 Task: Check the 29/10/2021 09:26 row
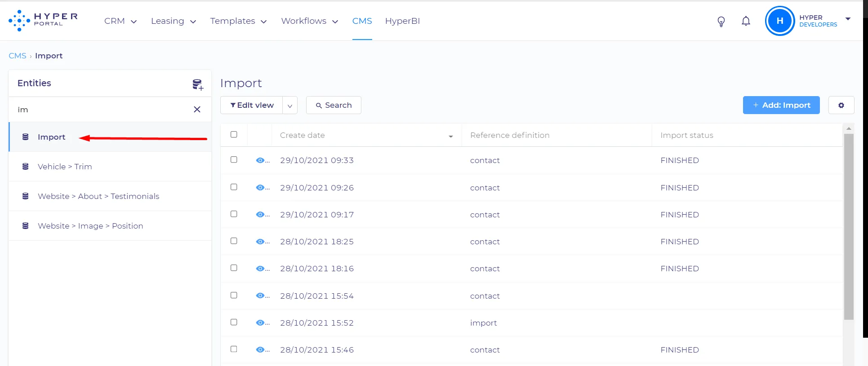pyautogui.click(x=234, y=187)
